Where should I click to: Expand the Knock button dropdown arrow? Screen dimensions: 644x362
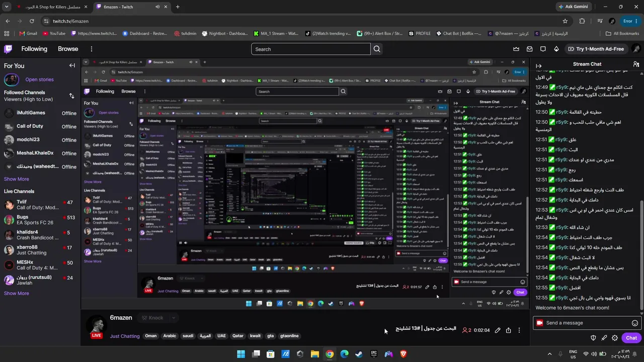coord(174,318)
